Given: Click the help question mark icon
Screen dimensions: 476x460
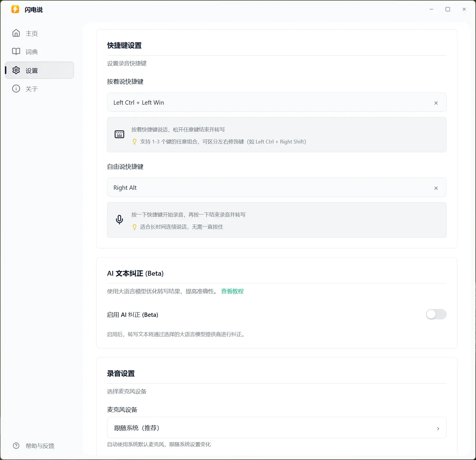Looking at the screenshot, I should tap(16, 446).
